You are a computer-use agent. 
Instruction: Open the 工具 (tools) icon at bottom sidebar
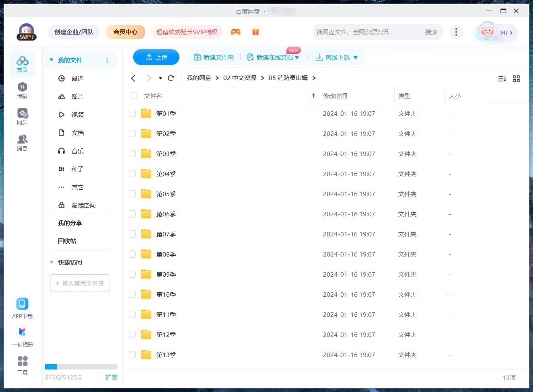tap(22, 361)
